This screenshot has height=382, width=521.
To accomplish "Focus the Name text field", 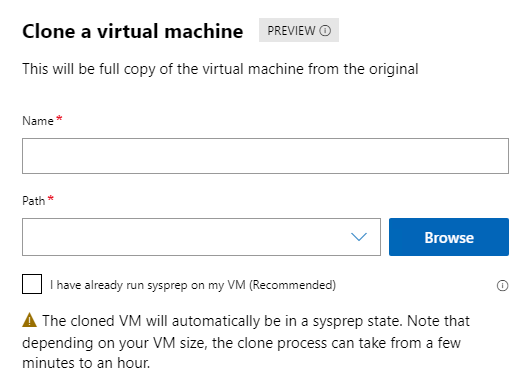I will [x=265, y=156].
